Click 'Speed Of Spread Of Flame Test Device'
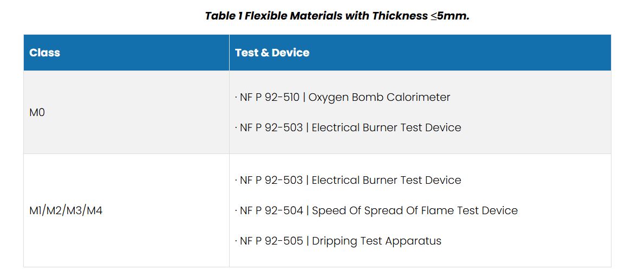Viewport: 644px width, 276px height. 414,210
